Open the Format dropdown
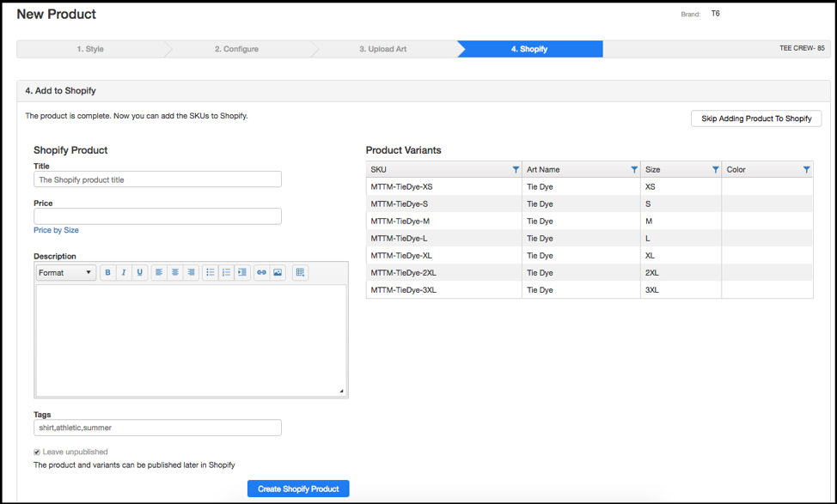The height and width of the screenshot is (504, 837). (x=66, y=272)
